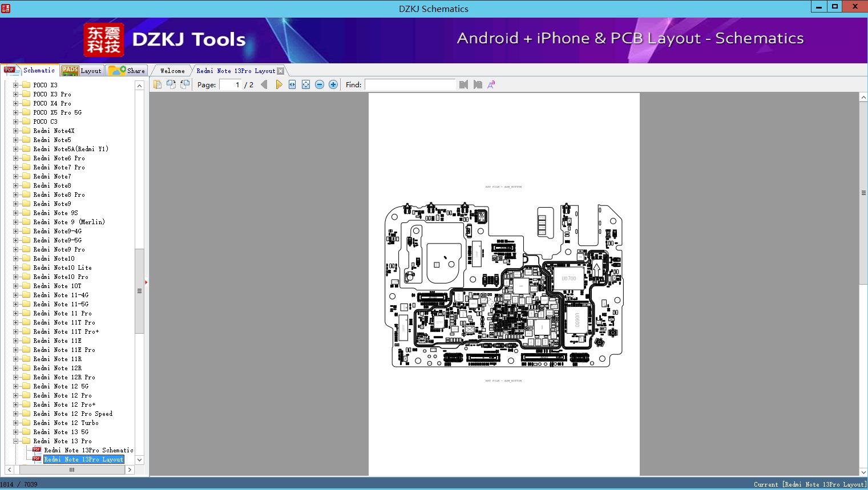Zoom out with the minus icon
Screen dimensions: 868x490
point(320,84)
